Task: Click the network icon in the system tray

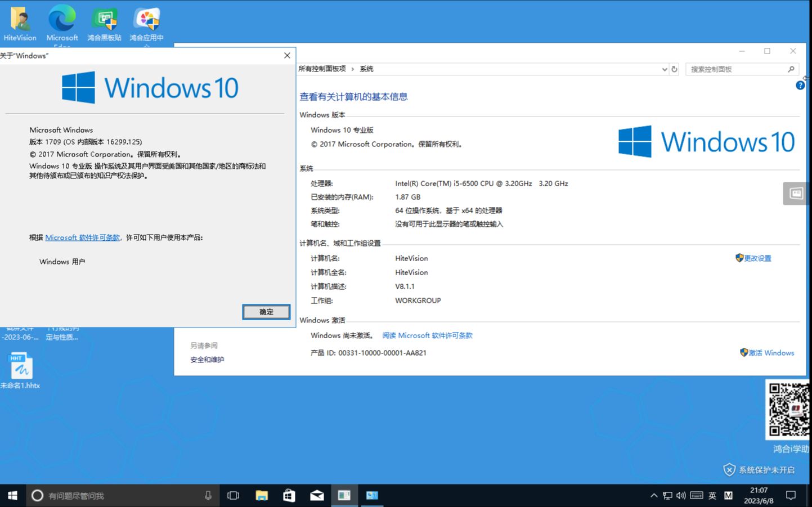Action: 667,496
